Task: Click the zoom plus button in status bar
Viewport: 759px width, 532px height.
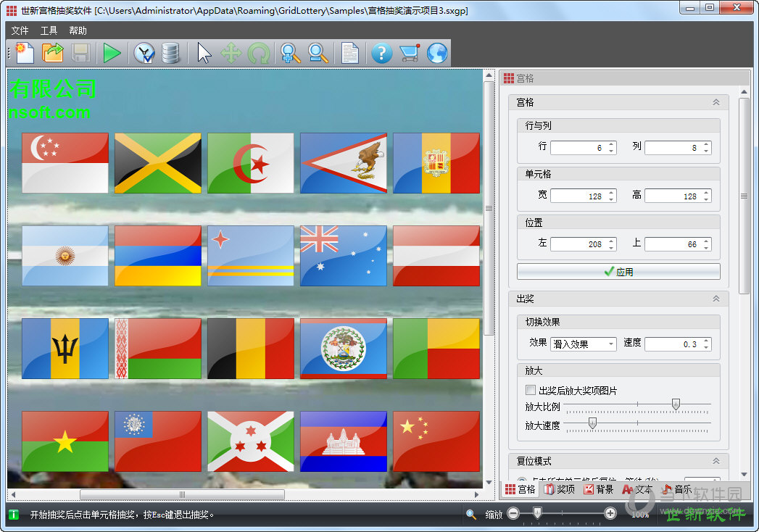Action: point(610,514)
